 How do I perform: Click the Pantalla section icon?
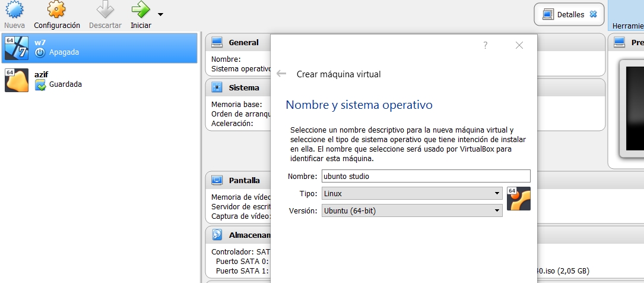(217, 180)
